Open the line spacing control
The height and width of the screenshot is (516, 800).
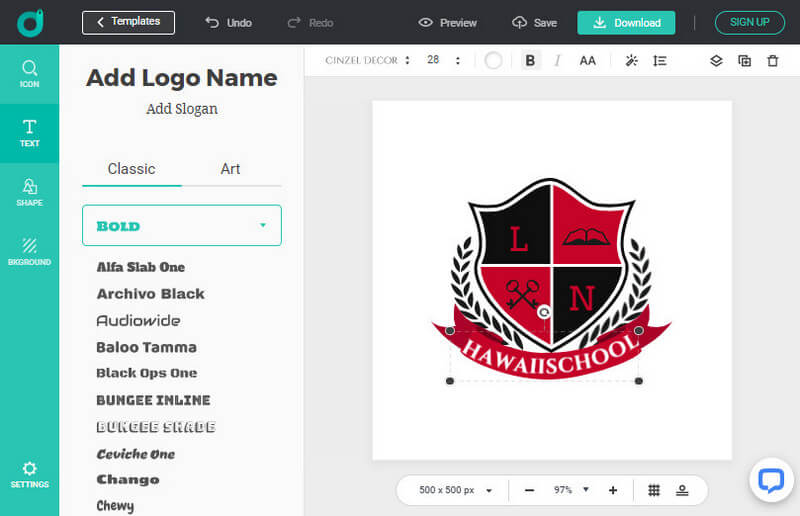coord(659,61)
